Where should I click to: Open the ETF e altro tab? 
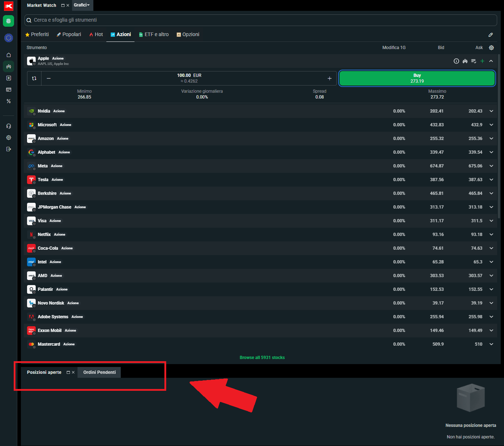(x=154, y=35)
